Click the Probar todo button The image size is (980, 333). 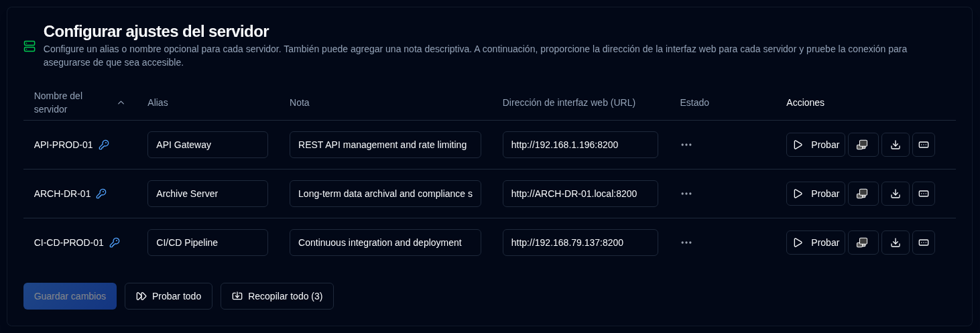(x=168, y=296)
